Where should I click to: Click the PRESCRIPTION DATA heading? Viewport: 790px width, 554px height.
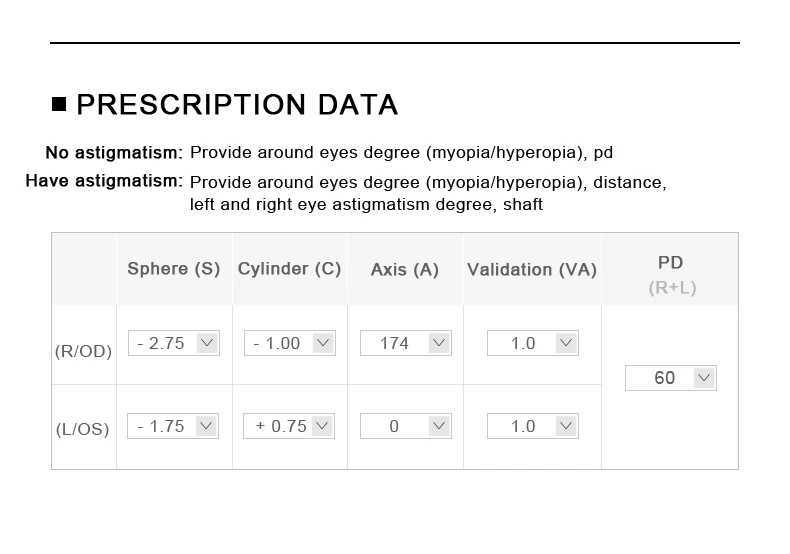click(237, 105)
